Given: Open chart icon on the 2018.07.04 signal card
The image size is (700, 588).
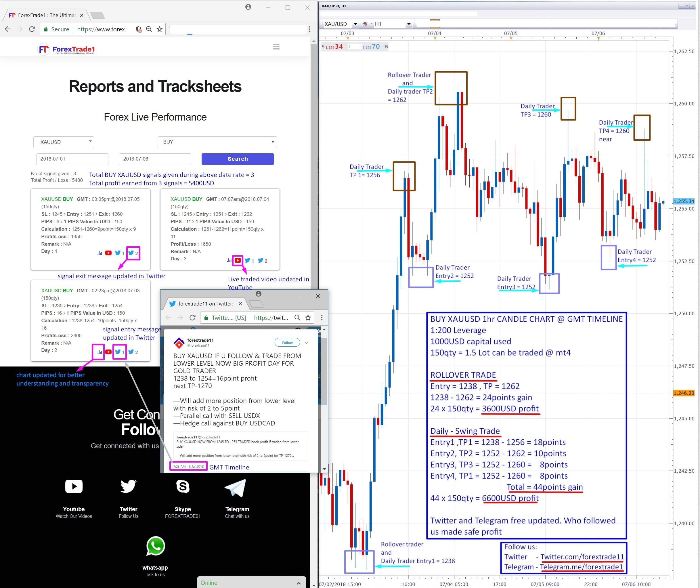Looking at the screenshot, I should point(229,260).
